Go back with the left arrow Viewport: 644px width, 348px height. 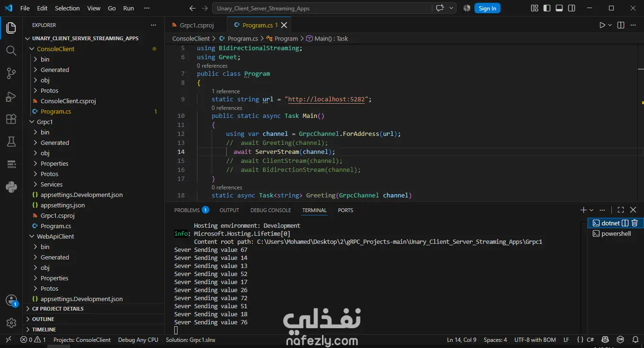point(192,8)
